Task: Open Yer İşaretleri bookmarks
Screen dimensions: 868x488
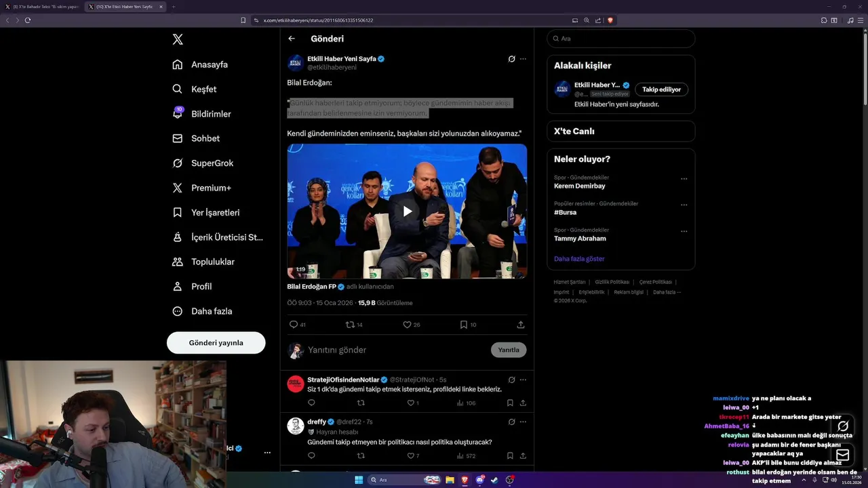Action: (x=205, y=212)
